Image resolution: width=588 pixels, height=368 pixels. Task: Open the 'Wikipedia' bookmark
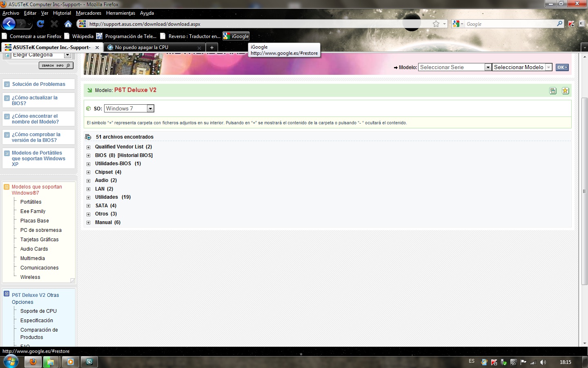point(79,36)
